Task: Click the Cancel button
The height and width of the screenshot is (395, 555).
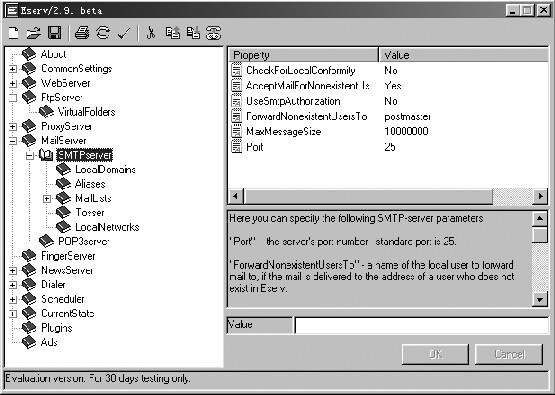Action: [509, 354]
